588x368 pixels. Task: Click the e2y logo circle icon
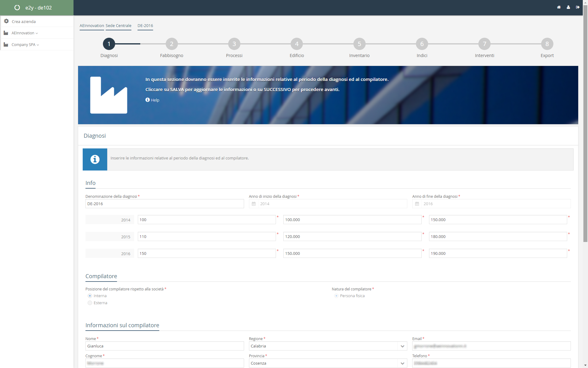pyautogui.click(x=17, y=8)
